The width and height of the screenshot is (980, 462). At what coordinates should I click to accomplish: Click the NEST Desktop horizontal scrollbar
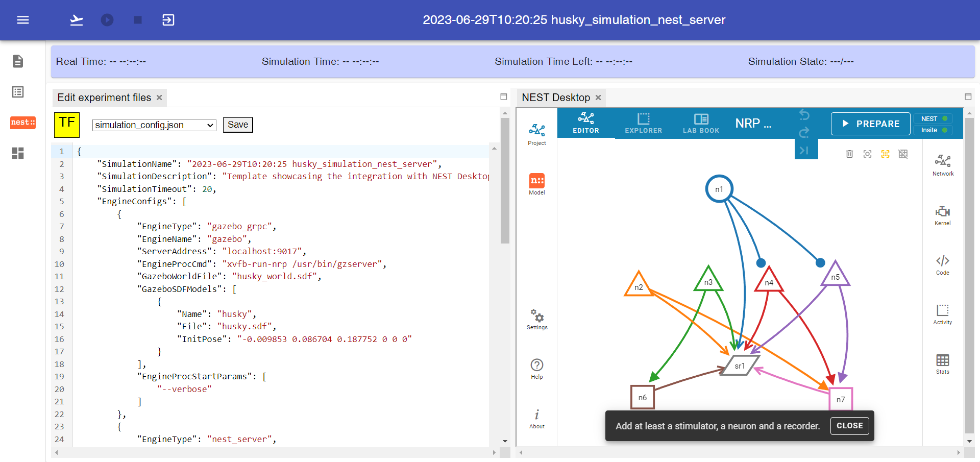740,452
